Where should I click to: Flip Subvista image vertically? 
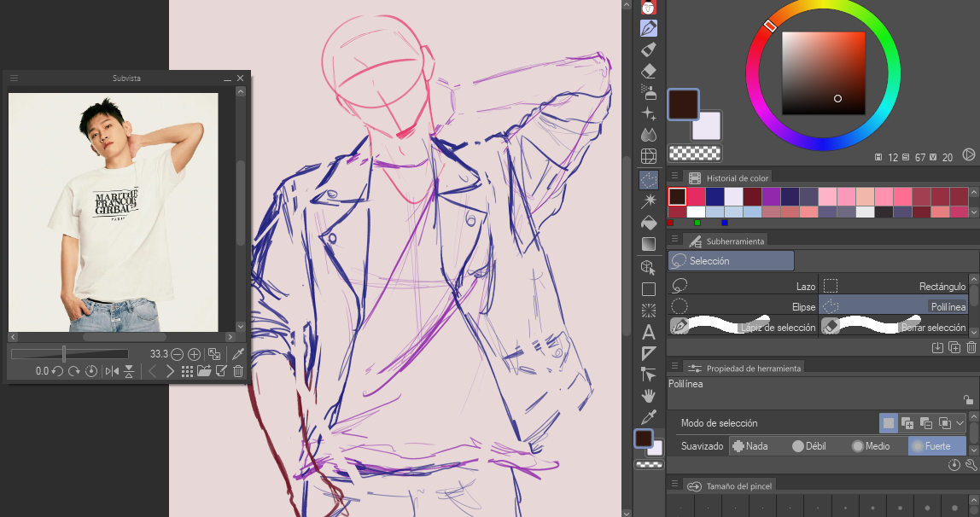(129, 371)
